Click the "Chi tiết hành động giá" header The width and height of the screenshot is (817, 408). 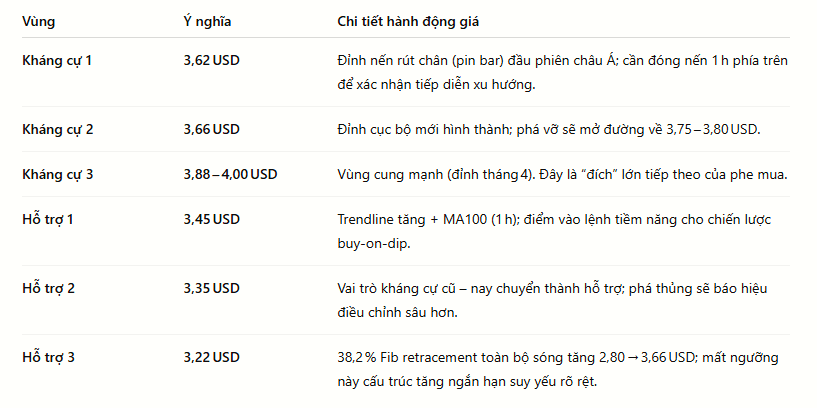point(408,22)
